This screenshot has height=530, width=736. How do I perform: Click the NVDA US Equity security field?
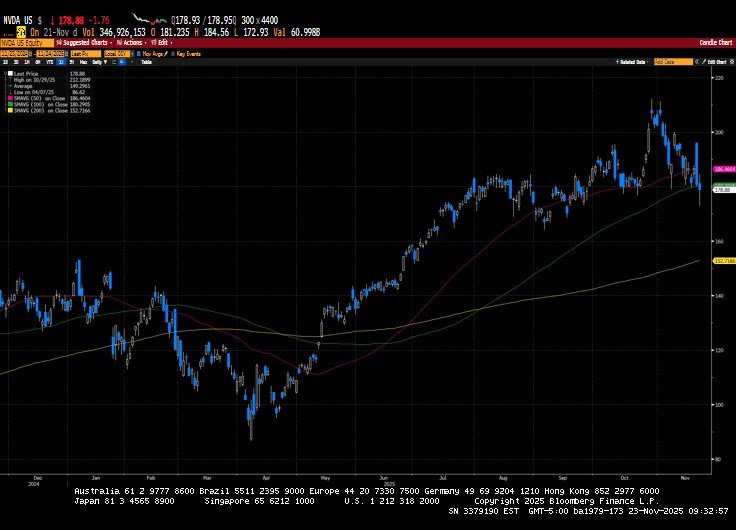click(x=25, y=43)
